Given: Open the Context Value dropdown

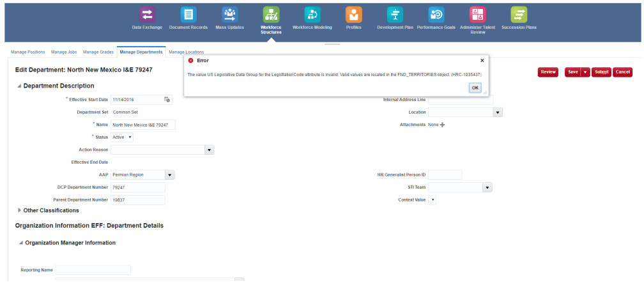Looking at the screenshot, I should (433, 200).
